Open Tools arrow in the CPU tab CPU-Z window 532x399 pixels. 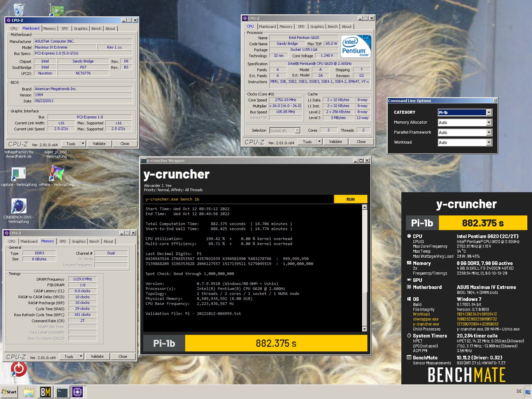(x=319, y=142)
